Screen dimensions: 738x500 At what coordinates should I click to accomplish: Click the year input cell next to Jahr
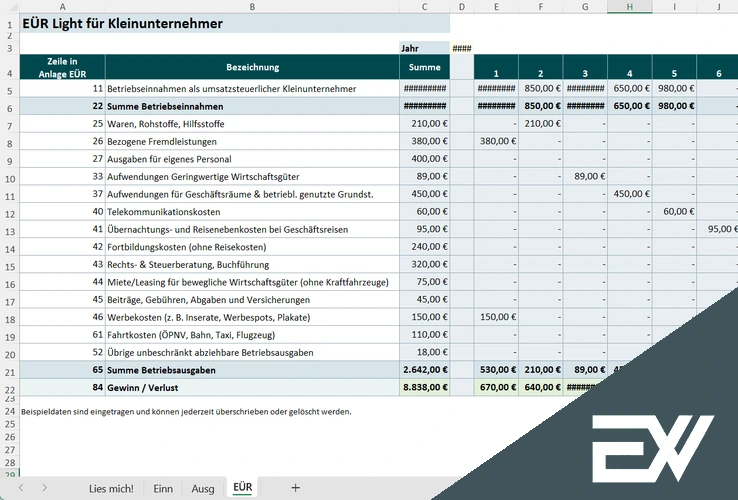tap(461, 47)
